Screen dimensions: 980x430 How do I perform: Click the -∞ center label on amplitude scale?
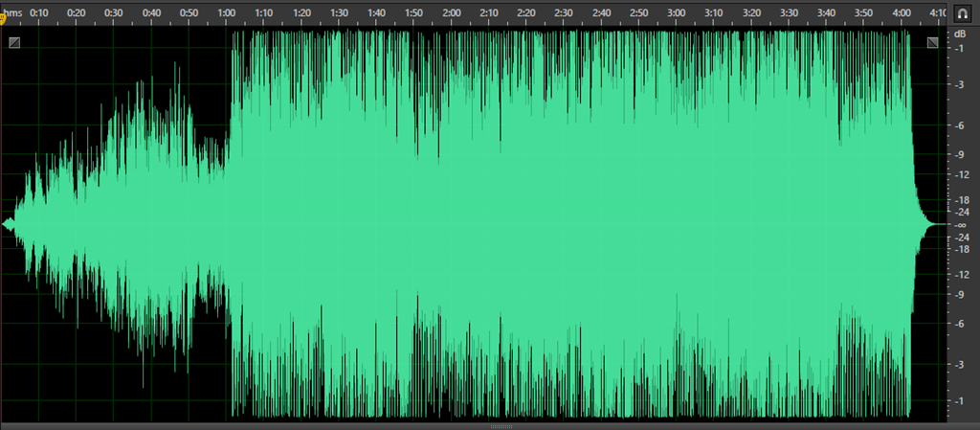click(x=961, y=225)
